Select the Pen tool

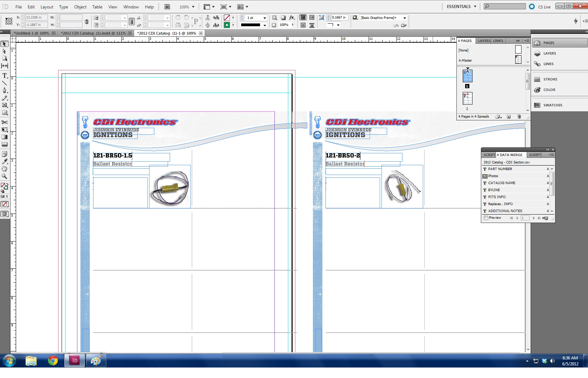click(5, 90)
